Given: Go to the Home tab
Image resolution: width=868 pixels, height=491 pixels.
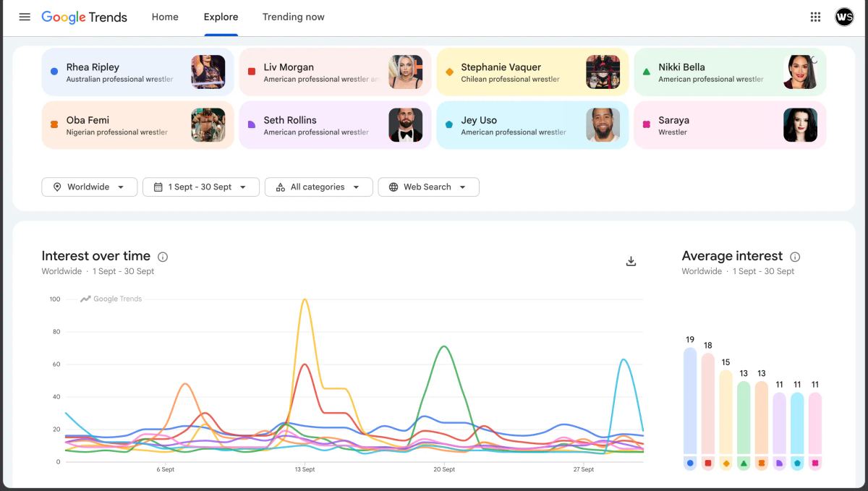Looking at the screenshot, I should 165,17.
